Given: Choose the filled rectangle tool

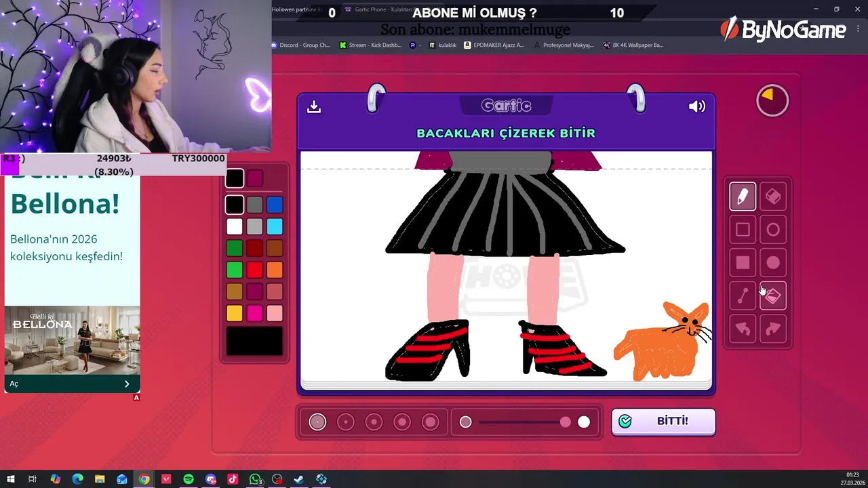Looking at the screenshot, I should point(743,263).
